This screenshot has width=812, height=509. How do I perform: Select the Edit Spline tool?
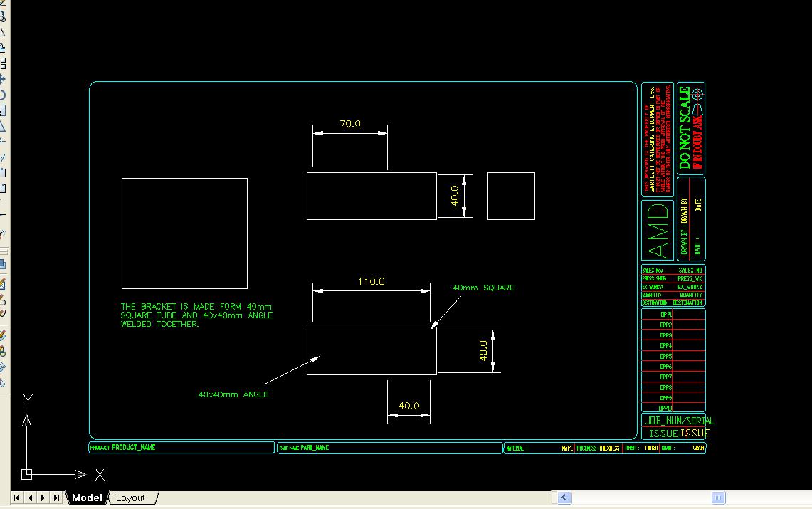coord(3,313)
